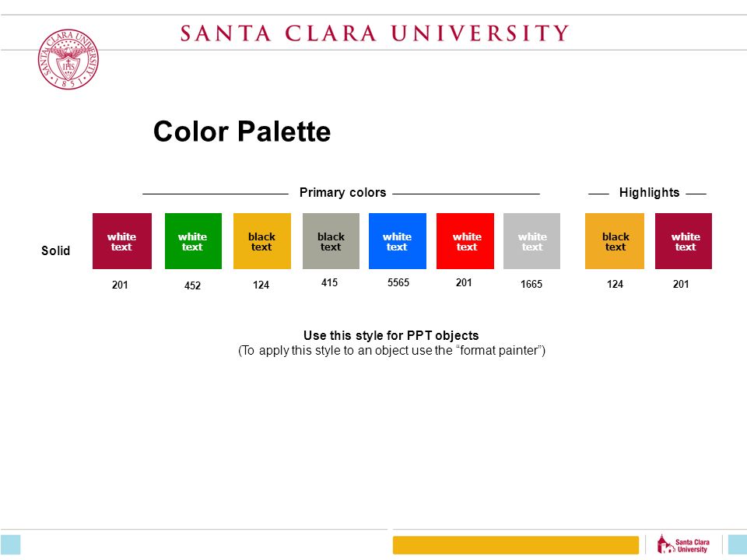Click the 'Use this style for PPT objects' text
The image size is (747, 560).
pos(391,335)
